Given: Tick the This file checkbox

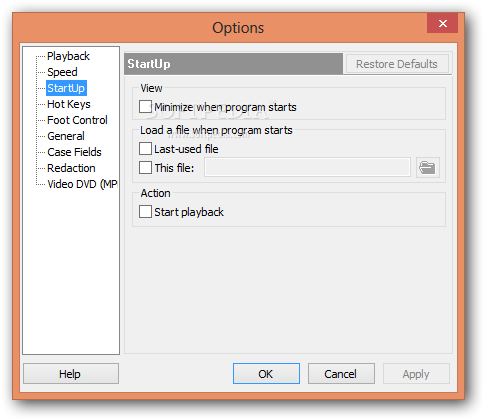Looking at the screenshot, I should click(x=145, y=167).
